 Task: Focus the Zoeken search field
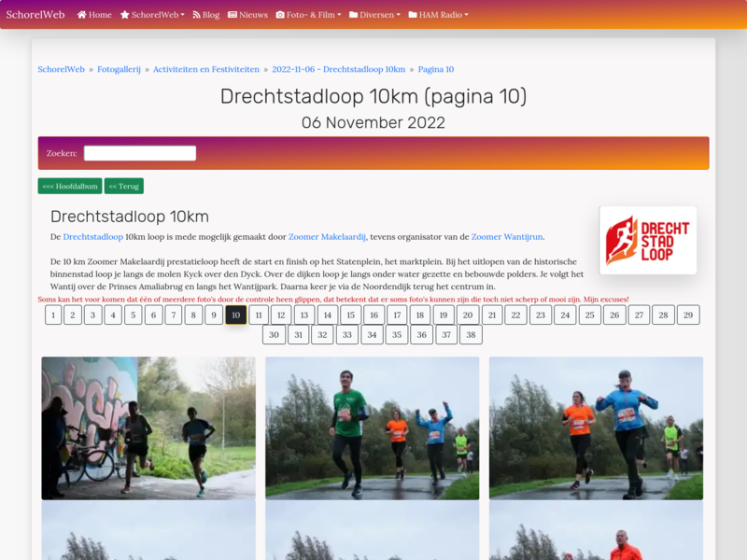click(140, 153)
